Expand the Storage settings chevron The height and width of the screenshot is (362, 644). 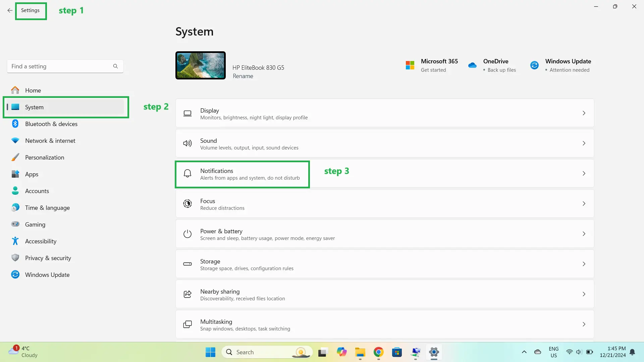584,264
